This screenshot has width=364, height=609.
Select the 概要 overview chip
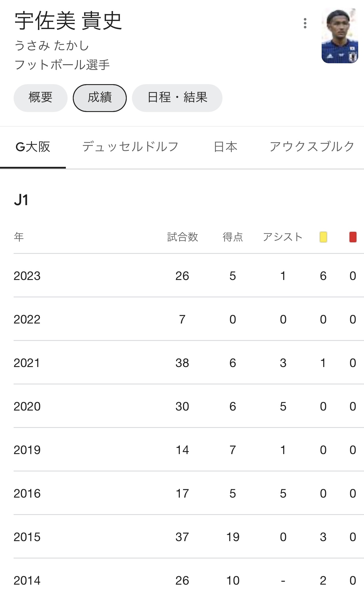(x=40, y=98)
